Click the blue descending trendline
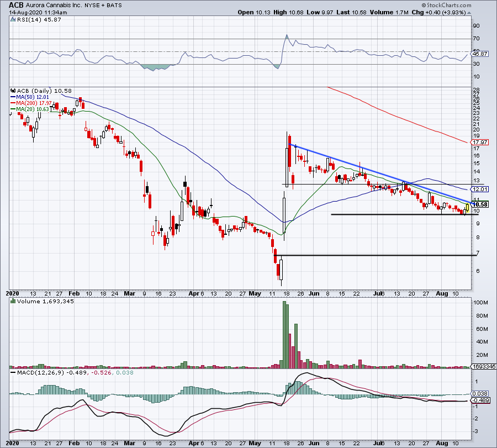The height and width of the screenshot is (448, 497). click(x=380, y=173)
